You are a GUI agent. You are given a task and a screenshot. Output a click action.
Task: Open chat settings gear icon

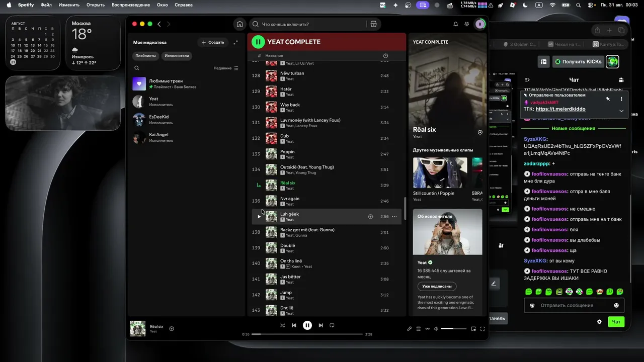599,322
